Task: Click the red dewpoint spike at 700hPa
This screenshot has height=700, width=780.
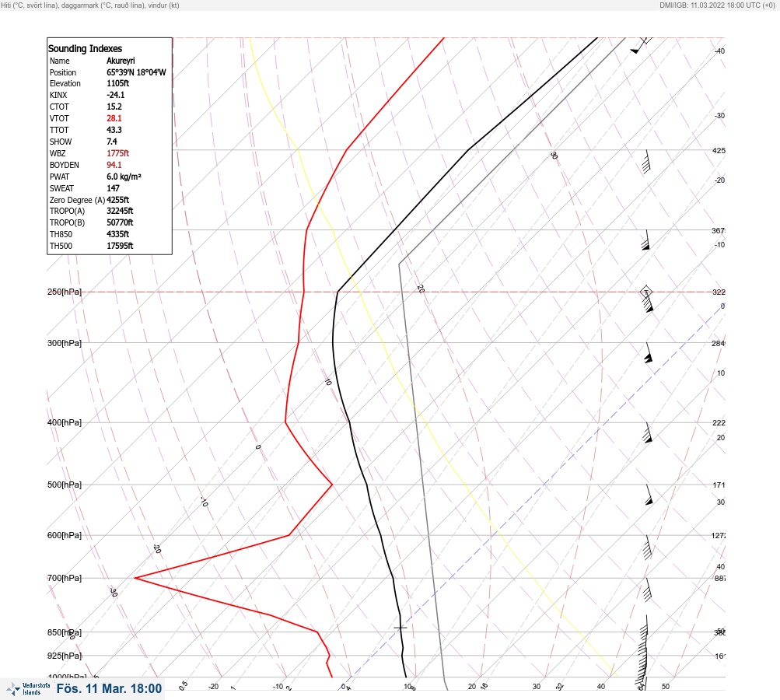Action: tap(137, 578)
